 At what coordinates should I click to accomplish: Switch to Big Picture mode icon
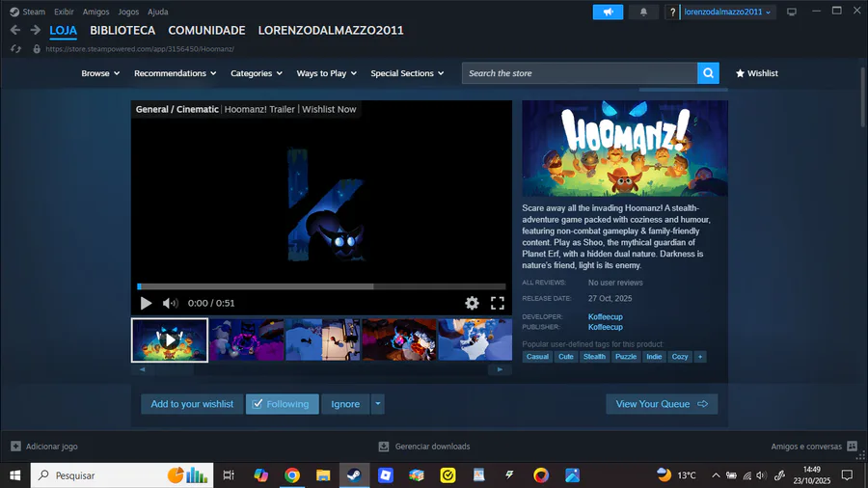(x=792, y=12)
